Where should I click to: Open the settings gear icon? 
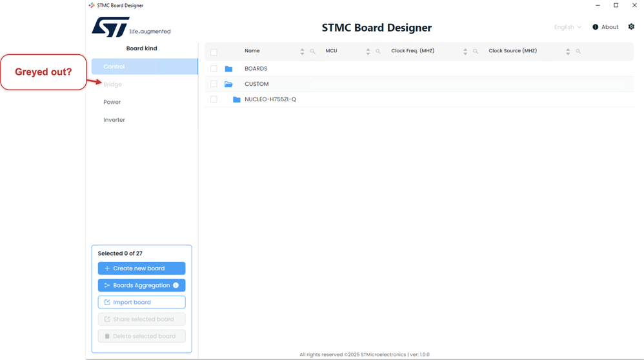tap(631, 26)
